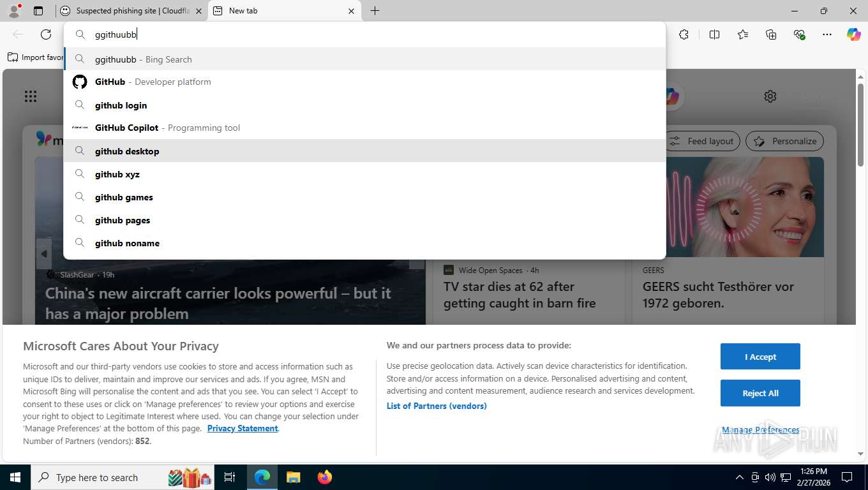Open new tab page settings gear
Image resolution: width=868 pixels, height=490 pixels.
point(770,96)
